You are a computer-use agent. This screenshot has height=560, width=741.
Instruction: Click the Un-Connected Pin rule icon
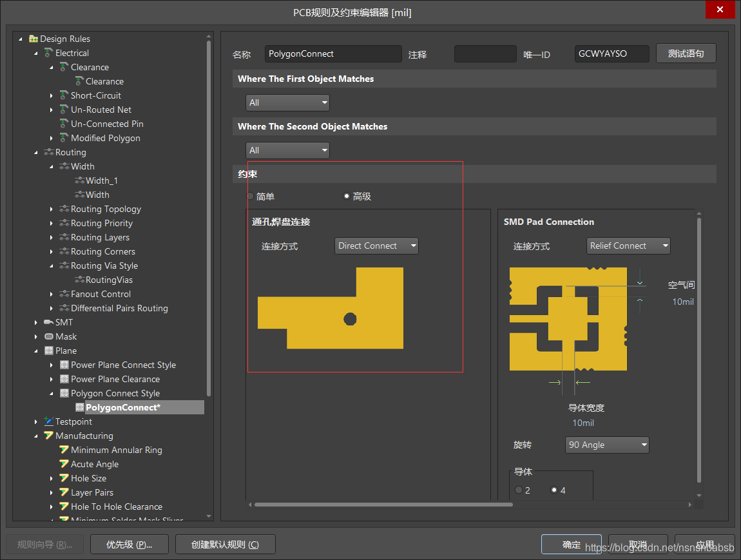[64, 124]
